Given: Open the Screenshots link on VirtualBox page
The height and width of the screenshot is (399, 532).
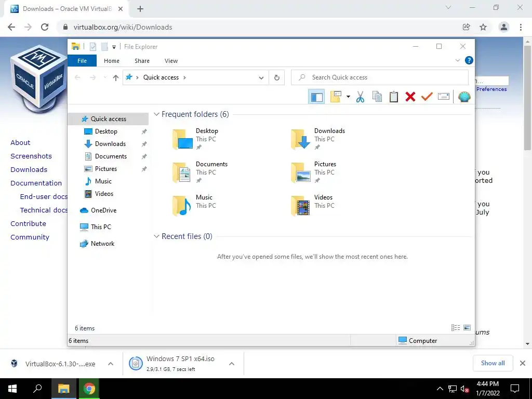Looking at the screenshot, I should (x=31, y=156).
